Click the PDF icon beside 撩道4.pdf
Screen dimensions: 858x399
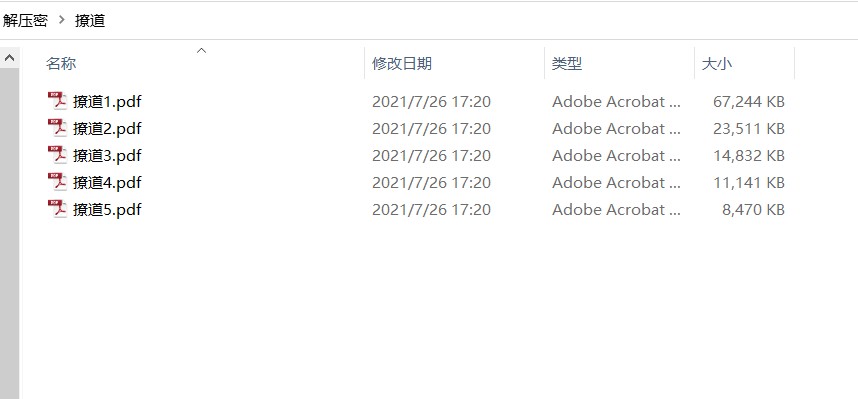[x=57, y=182]
